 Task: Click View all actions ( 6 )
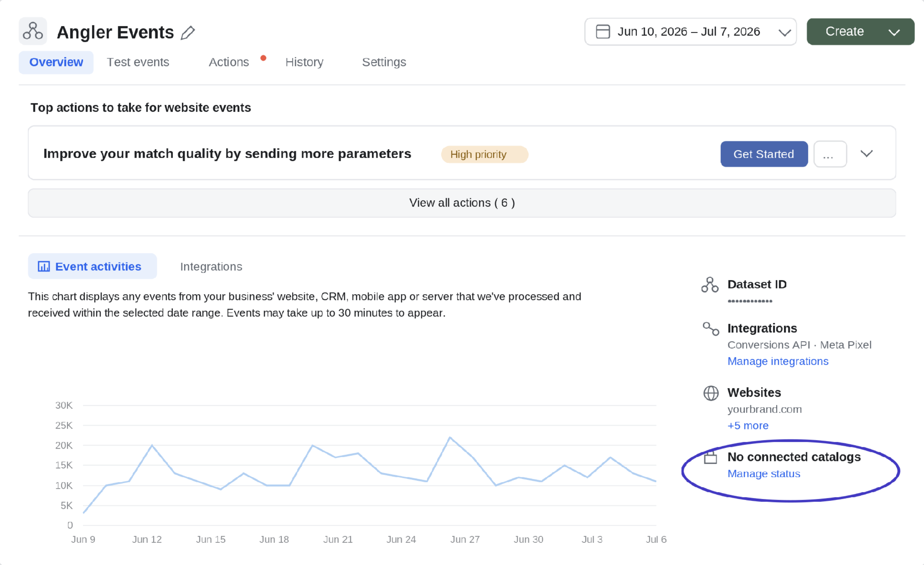462,203
